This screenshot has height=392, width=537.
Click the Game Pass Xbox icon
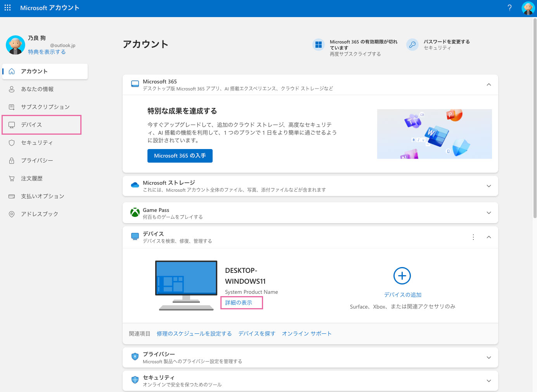coord(135,213)
